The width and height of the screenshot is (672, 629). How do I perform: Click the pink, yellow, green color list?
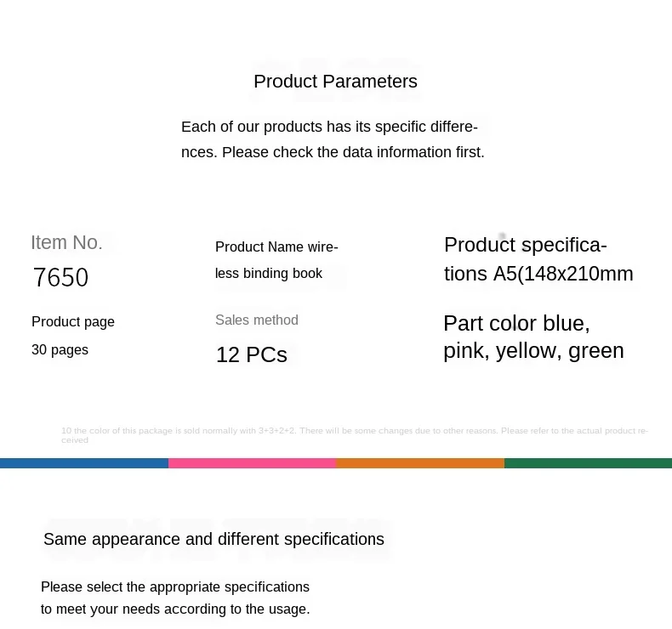point(533,351)
